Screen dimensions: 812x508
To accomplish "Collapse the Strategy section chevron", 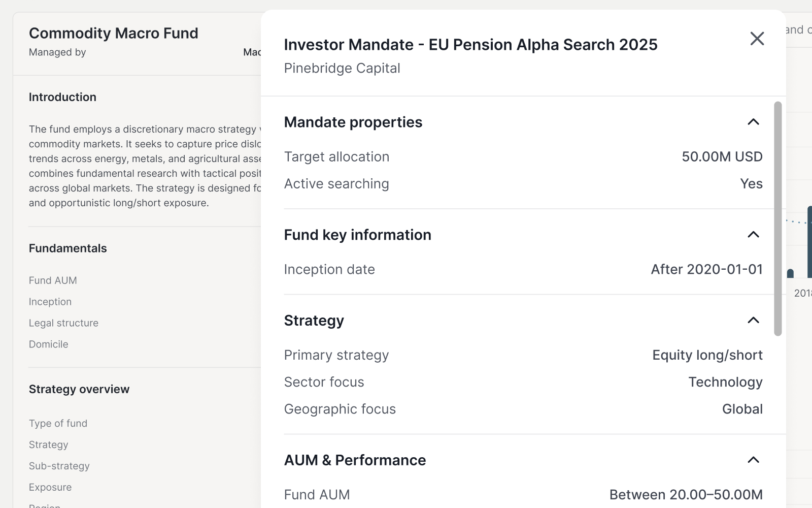I will pyautogui.click(x=753, y=321).
